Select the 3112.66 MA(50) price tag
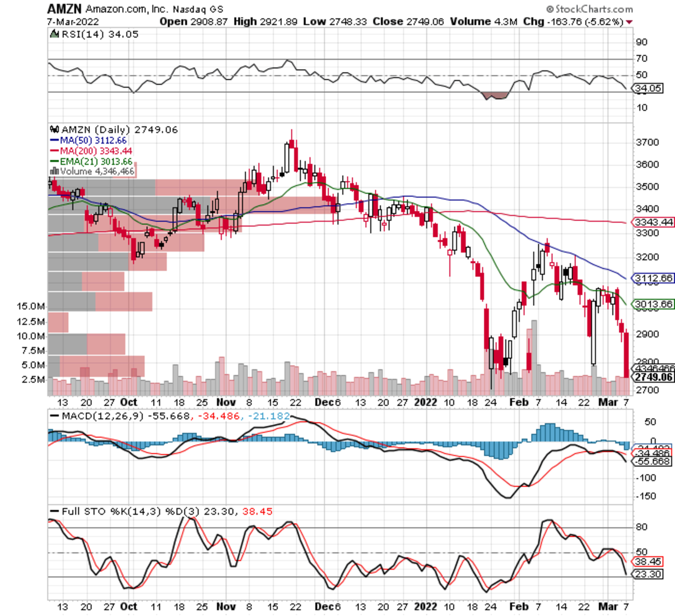675x616 pixels. (654, 278)
